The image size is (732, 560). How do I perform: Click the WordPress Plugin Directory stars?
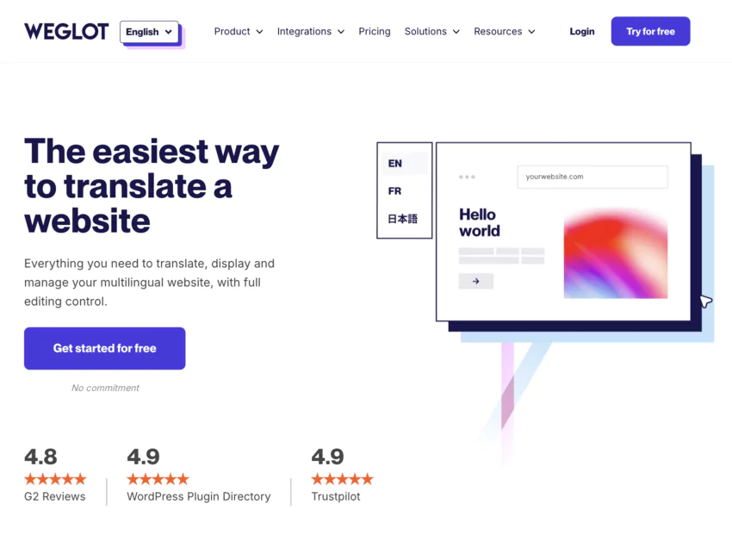[x=158, y=479]
